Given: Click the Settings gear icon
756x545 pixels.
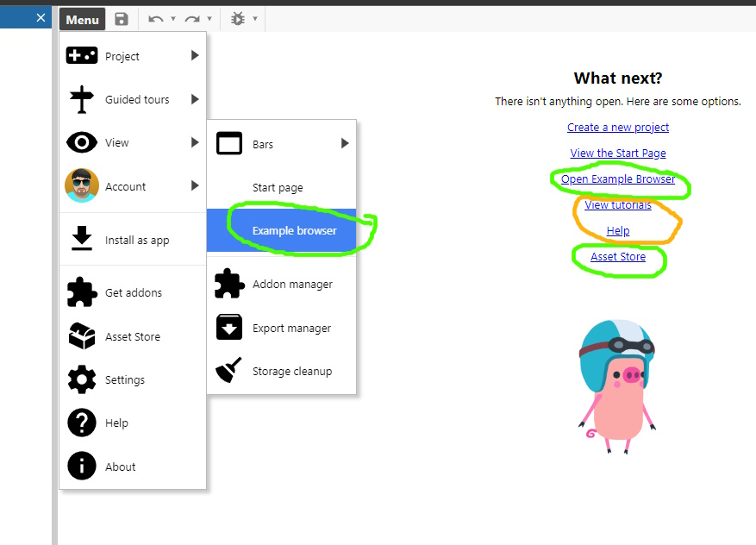Looking at the screenshot, I should (x=82, y=379).
